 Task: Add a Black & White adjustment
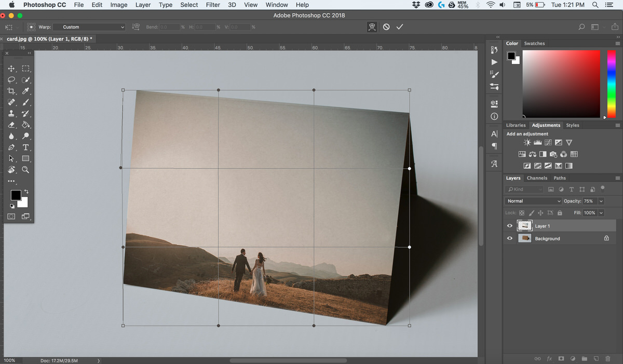click(x=543, y=154)
